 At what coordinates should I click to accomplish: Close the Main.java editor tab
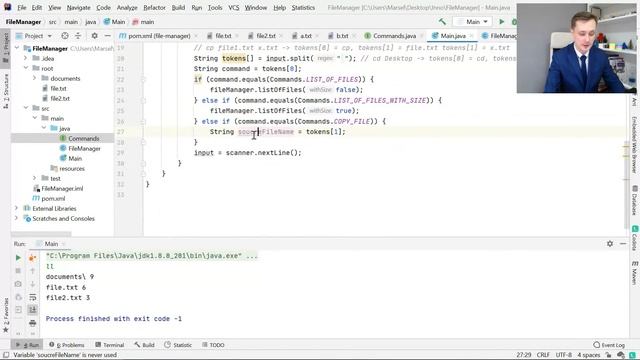[x=471, y=36]
